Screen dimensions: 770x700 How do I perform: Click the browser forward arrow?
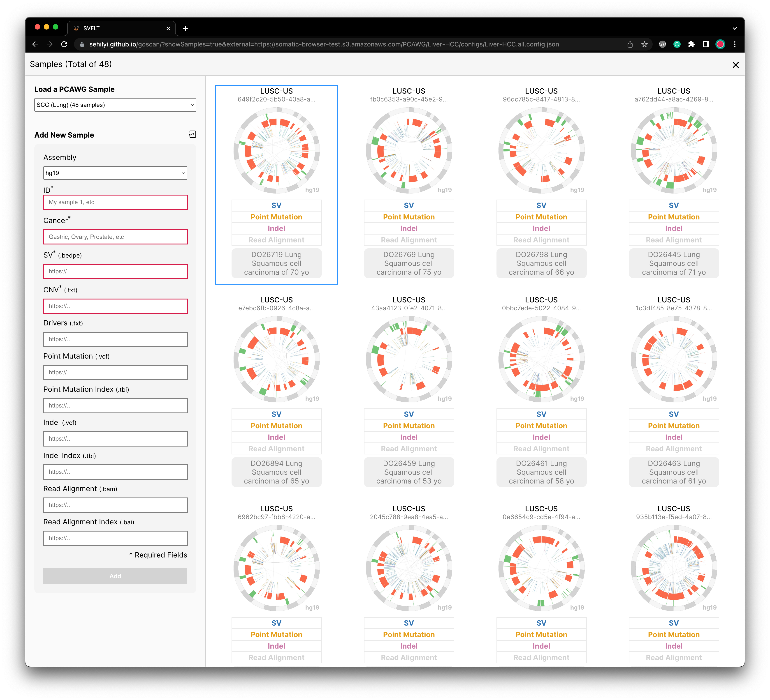click(x=50, y=44)
